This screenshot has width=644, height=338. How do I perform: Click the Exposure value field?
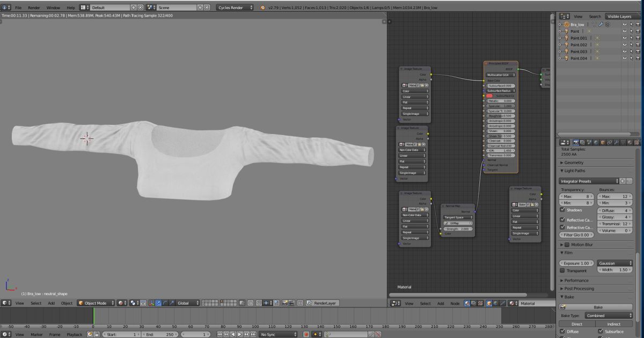pyautogui.click(x=576, y=263)
